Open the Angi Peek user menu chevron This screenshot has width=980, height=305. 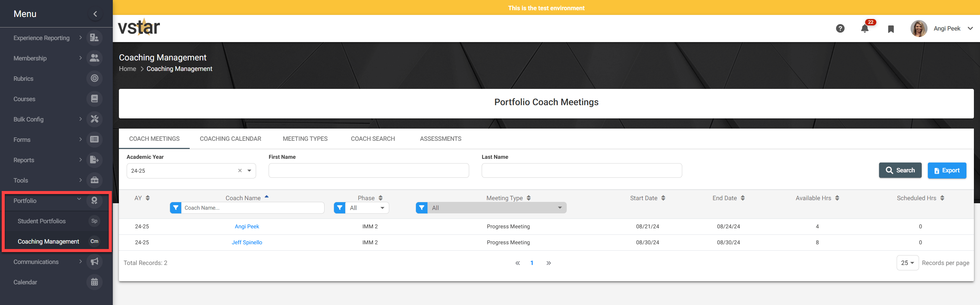[970, 28]
